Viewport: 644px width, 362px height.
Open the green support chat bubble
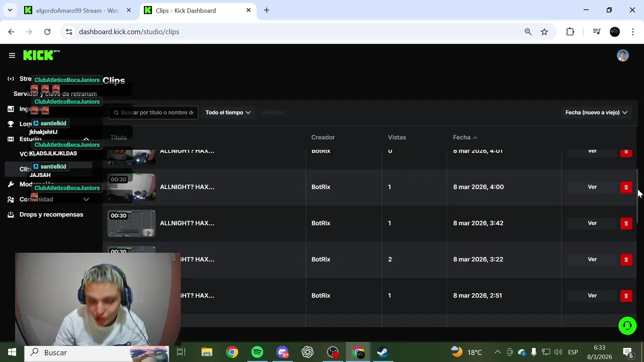[627, 326]
